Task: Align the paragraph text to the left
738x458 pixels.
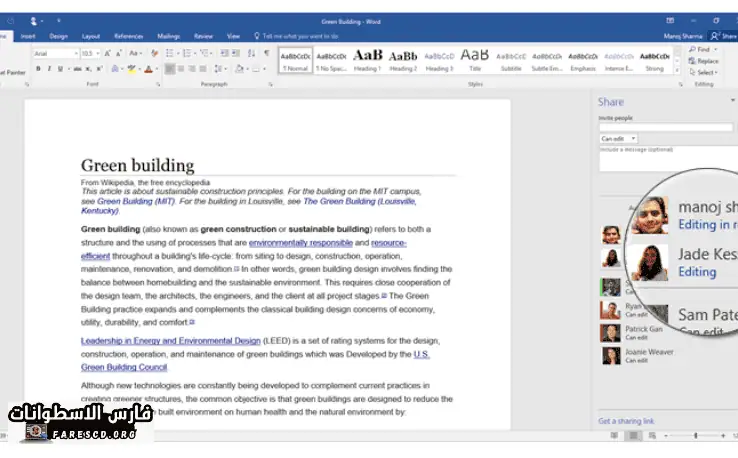Action: pyautogui.click(x=169, y=69)
